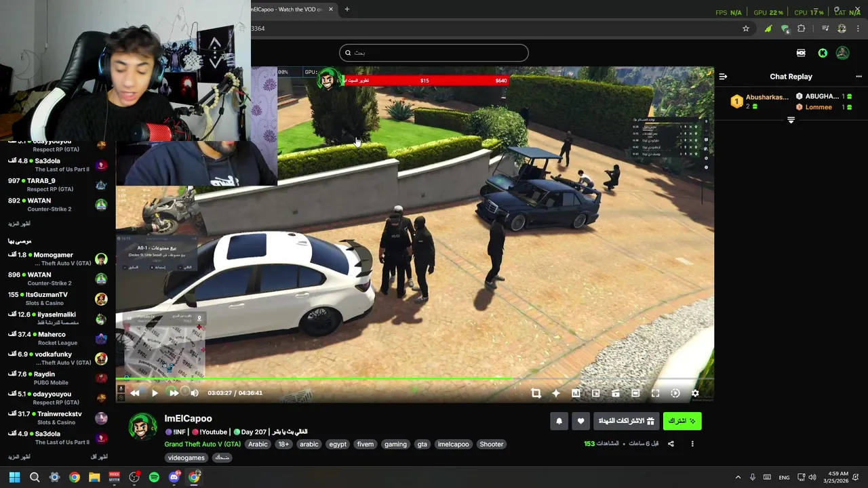Image resolution: width=868 pixels, height=488 pixels.
Task: Show hidden system tray icons
Action: [x=738, y=477]
